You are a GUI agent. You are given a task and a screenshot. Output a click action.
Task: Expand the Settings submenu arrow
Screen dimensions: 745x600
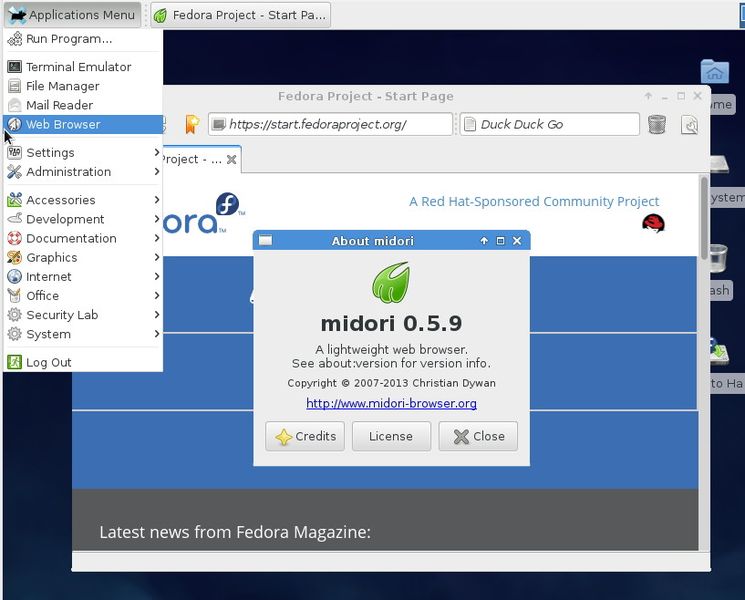point(157,152)
